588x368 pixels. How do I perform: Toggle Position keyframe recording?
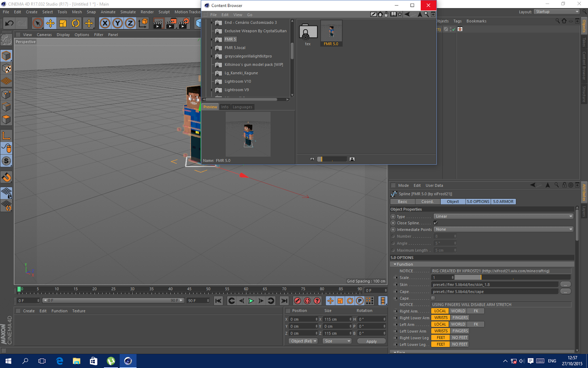pos(330,301)
